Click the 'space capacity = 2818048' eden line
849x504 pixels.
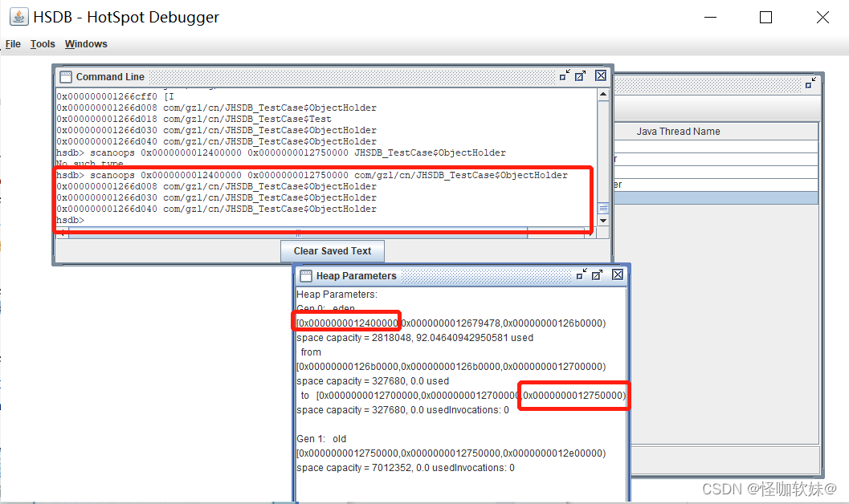(x=414, y=337)
